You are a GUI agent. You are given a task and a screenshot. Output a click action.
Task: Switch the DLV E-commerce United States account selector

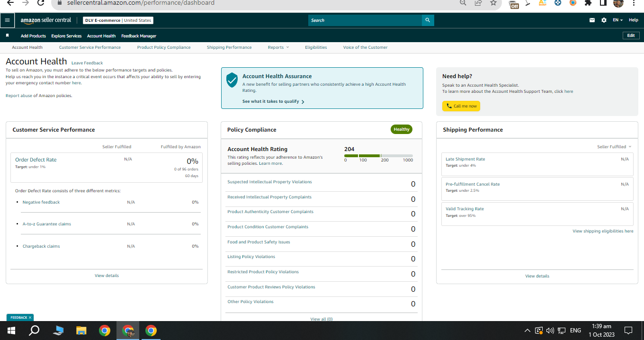coord(118,20)
